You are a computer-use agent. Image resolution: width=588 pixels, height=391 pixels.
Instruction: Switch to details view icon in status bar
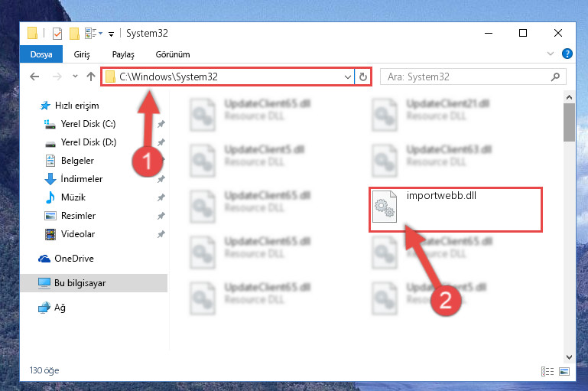547,371
